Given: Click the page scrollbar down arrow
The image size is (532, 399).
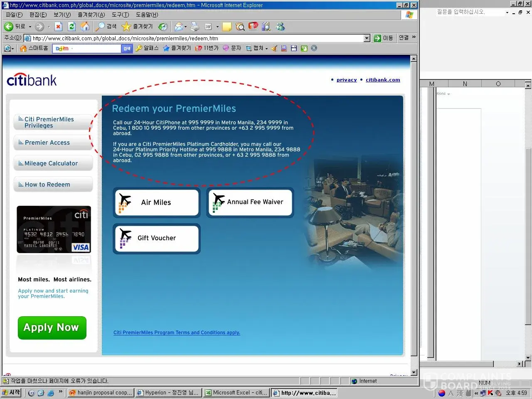Looking at the screenshot, I should 414,372.
